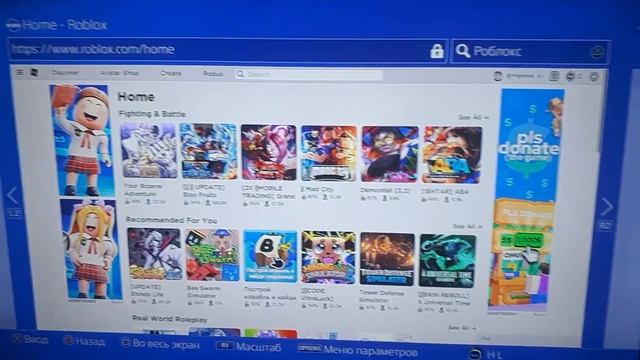Click the Recommended For You section title
The height and width of the screenshot is (360, 640).
[171, 220]
